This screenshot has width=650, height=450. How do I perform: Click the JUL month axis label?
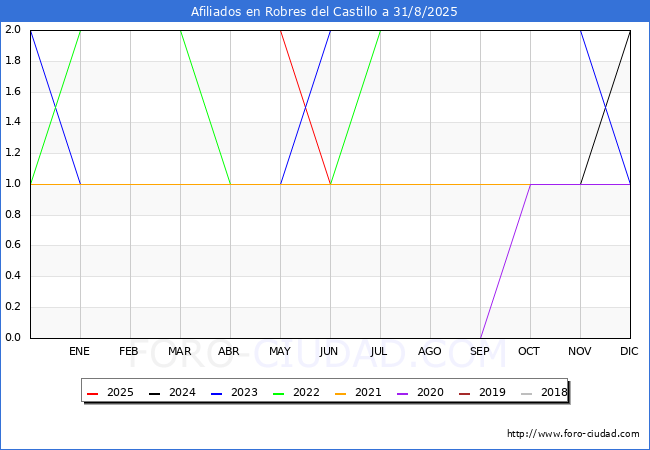(379, 351)
